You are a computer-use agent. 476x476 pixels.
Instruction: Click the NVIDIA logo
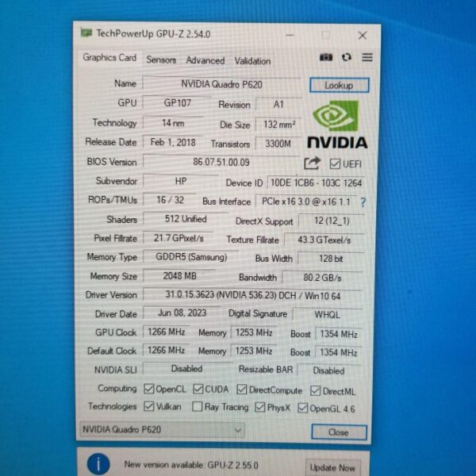point(337,125)
